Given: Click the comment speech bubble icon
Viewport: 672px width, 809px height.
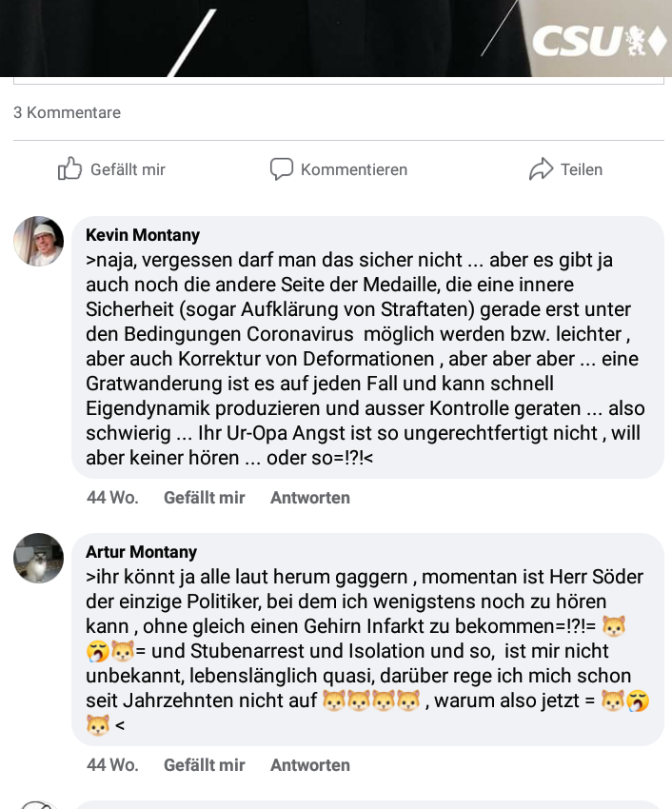Looking at the screenshot, I should coord(282,169).
